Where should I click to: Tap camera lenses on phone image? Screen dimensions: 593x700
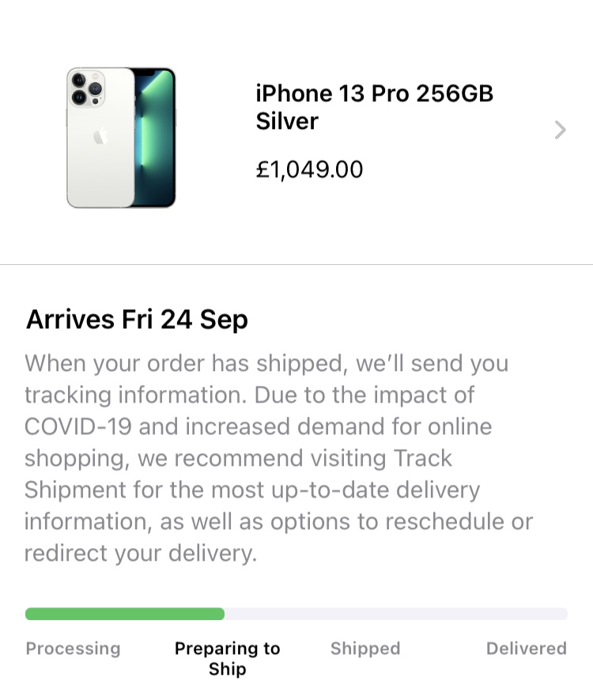click(87, 88)
